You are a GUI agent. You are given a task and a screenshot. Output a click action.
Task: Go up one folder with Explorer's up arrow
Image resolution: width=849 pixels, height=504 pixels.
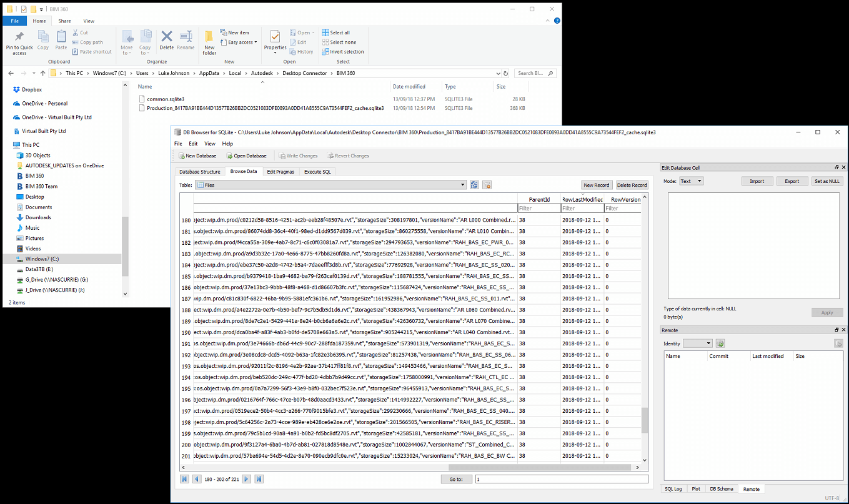pos(42,73)
